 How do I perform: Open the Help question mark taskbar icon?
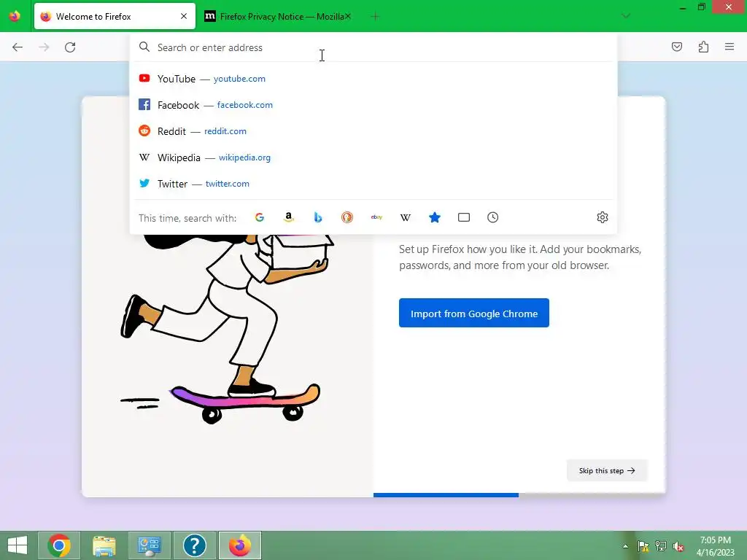pos(194,545)
